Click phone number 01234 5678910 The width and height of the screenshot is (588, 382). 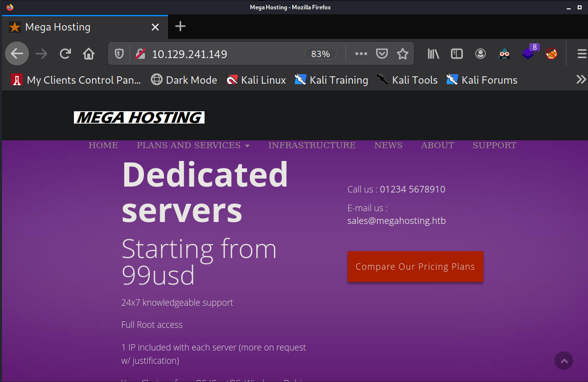(413, 189)
